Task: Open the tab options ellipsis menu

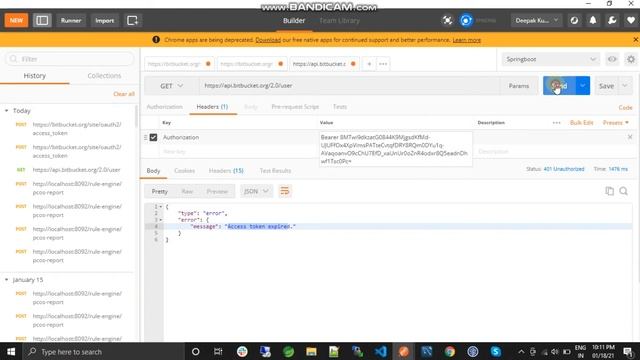Action: click(x=383, y=64)
